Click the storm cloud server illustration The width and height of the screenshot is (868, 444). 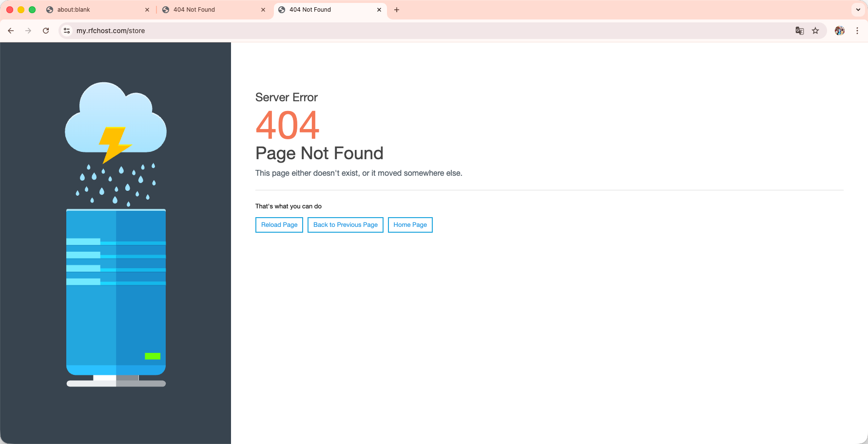(116, 234)
